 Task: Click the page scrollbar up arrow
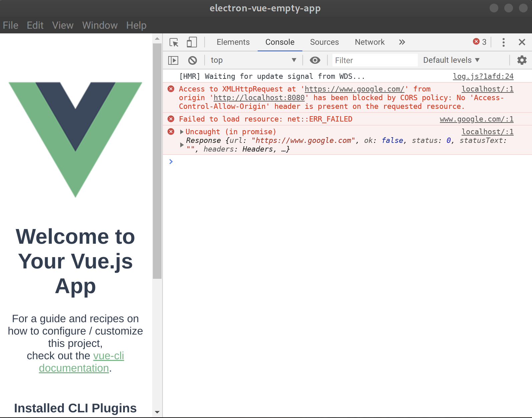[x=157, y=39]
